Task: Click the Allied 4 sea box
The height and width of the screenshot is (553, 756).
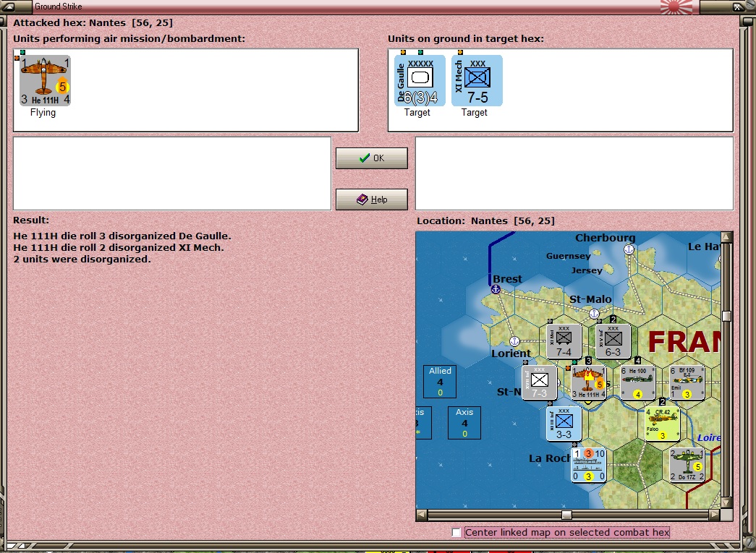Action: tap(440, 382)
